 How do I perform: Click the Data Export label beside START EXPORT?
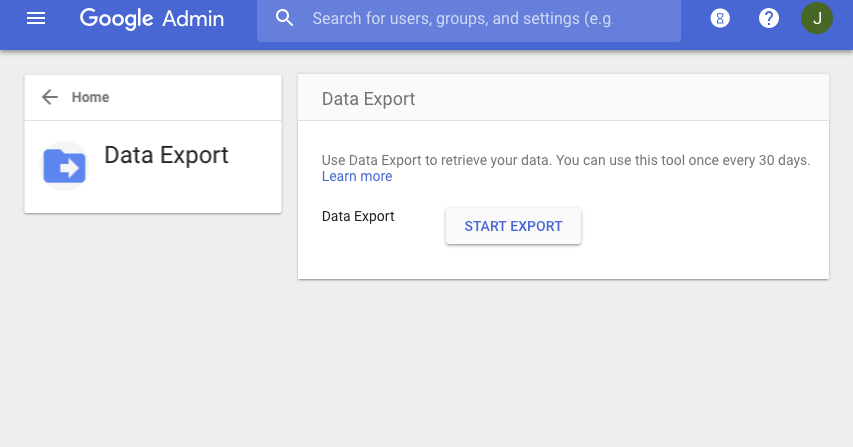point(358,216)
